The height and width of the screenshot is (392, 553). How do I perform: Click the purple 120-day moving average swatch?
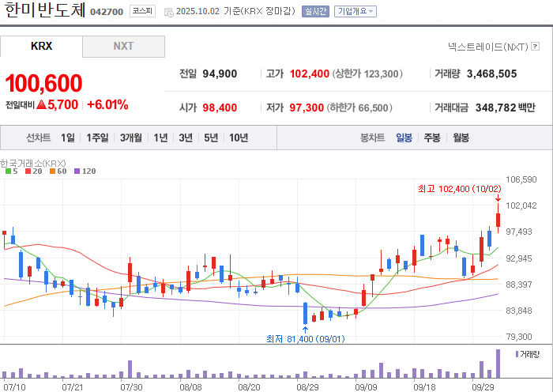[x=77, y=171]
